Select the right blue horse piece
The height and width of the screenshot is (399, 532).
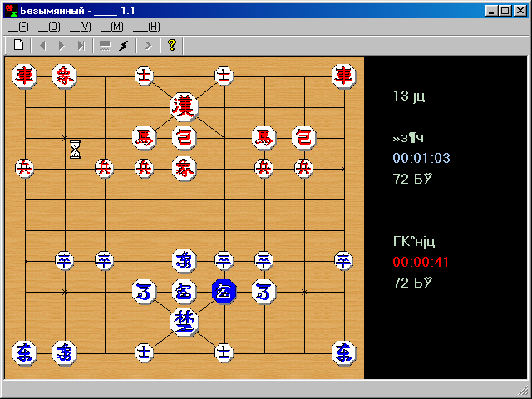264,292
